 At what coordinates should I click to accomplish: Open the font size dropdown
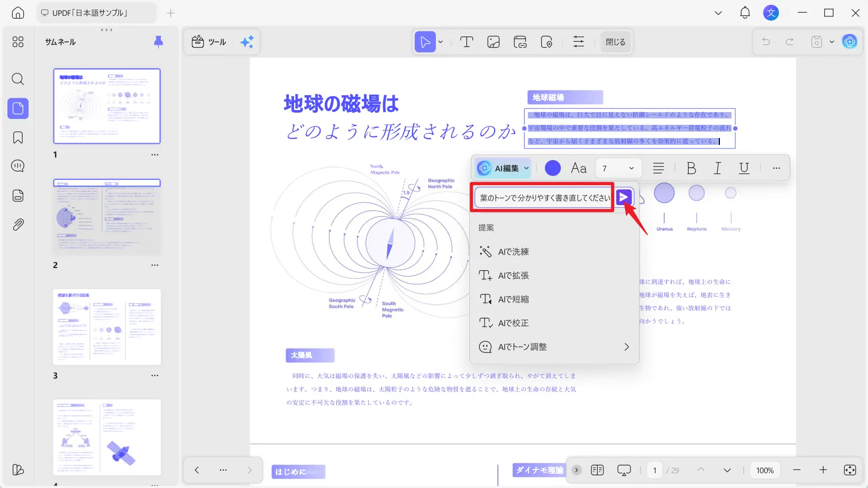(x=618, y=168)
